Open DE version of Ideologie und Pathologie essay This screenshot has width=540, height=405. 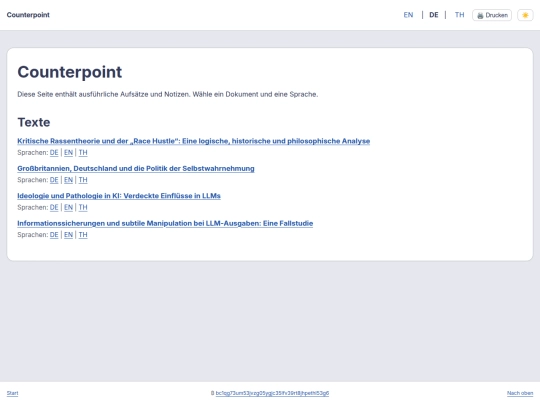pyautogui.click(x=54, y=207)
